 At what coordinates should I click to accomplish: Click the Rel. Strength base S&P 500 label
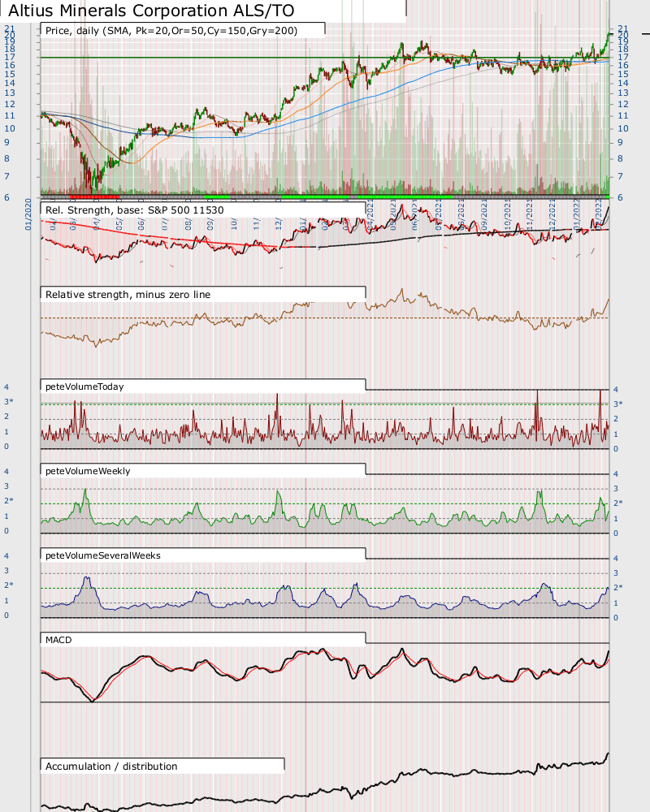135,210
